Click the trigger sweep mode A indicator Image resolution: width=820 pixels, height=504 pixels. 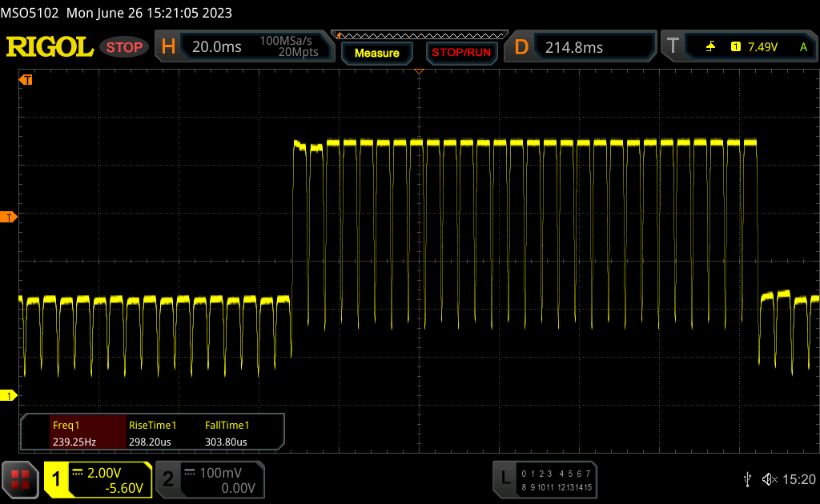803,47
